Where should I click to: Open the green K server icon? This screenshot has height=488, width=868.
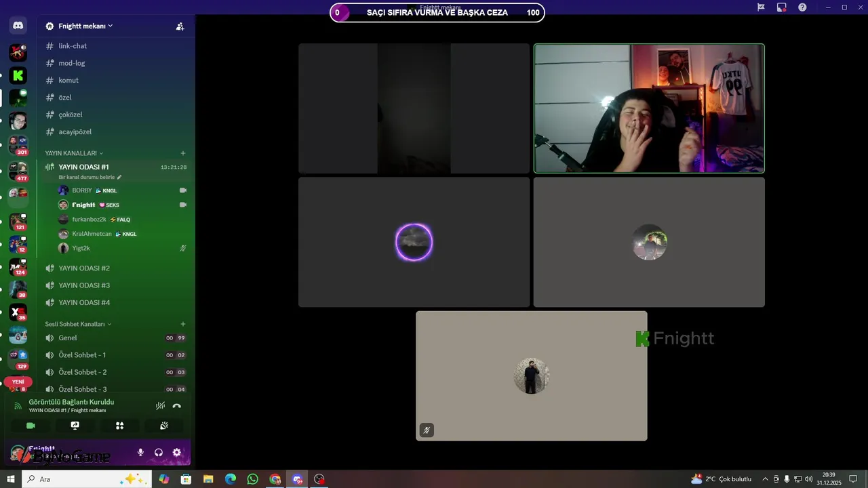click(18, 75)
